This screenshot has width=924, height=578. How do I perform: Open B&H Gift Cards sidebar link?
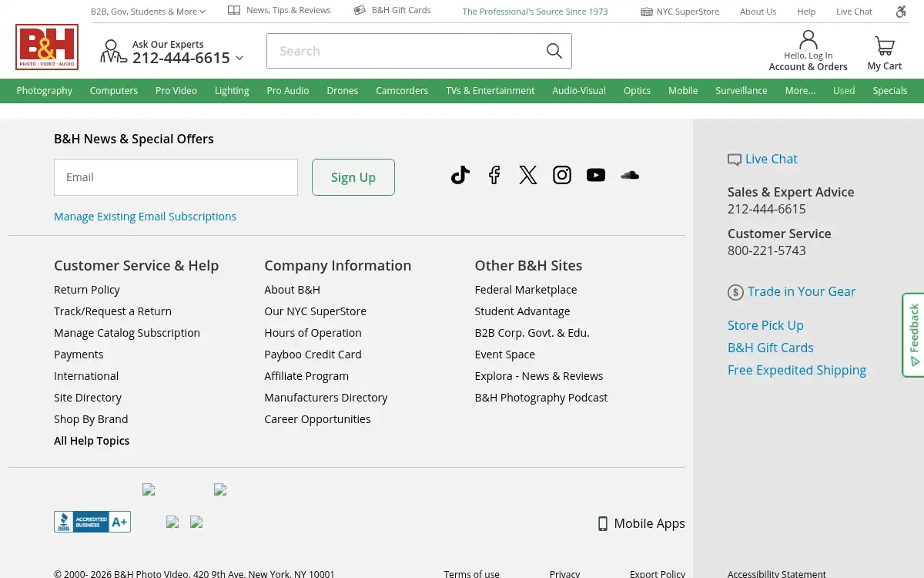click(771, 348)
